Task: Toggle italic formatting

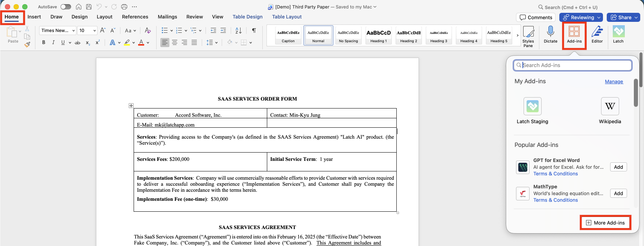Action: tap(53, 43)
